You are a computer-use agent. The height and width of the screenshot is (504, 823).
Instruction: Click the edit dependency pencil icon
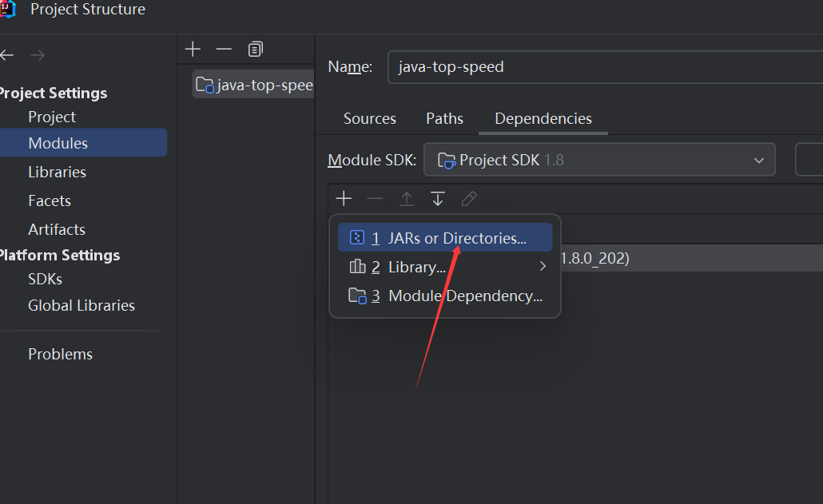coord(469,199)
